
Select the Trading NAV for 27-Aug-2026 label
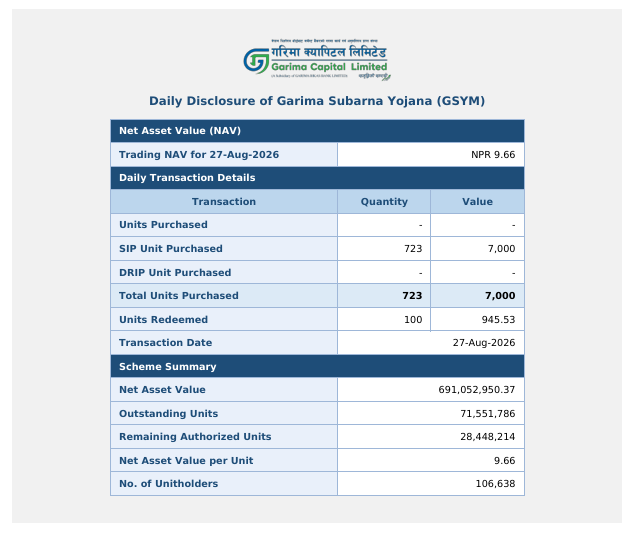click(199, 155)
